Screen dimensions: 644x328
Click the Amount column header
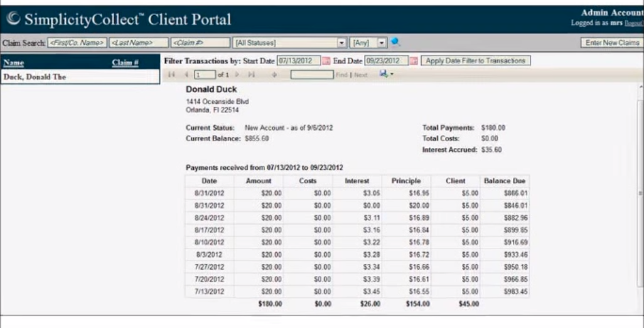tap(259, 181)
